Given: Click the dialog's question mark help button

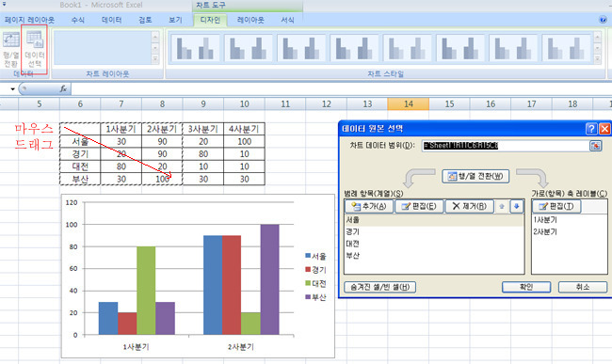Looking at the screenshot, I should 591,129.
